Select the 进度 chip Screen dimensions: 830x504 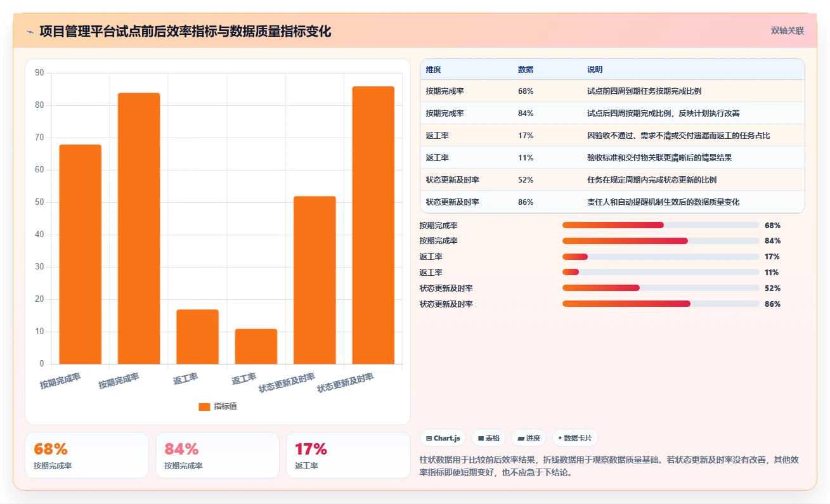(528, 438)
